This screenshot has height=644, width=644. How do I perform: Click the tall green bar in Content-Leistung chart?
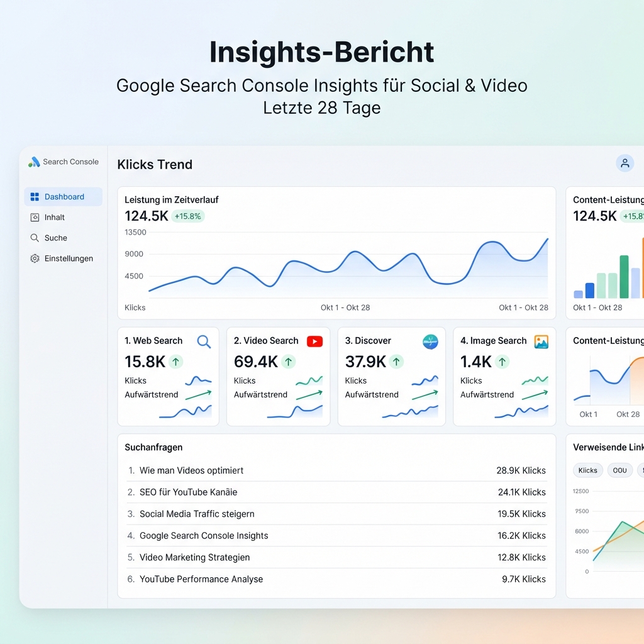[x=624, y=277]
